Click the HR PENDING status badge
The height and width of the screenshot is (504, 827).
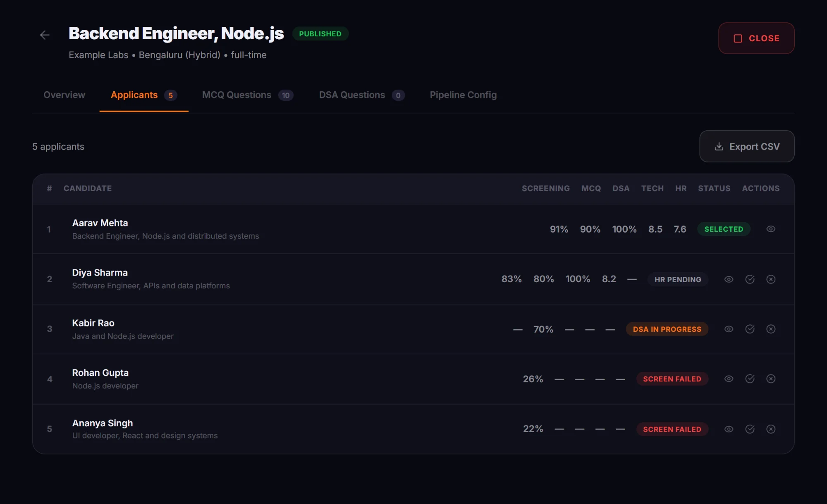[x=678, y=280]
